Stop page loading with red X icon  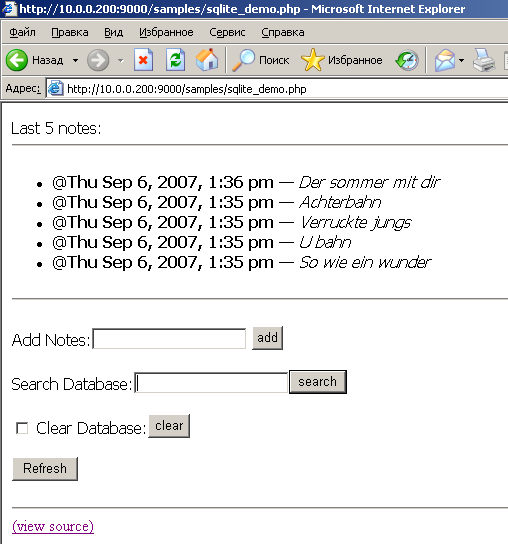(x=143, y=60)
